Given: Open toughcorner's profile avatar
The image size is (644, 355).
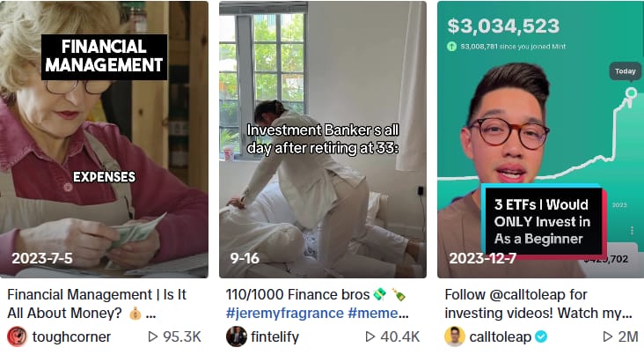Looking at the screenshot, I should (x=18, y=337).
